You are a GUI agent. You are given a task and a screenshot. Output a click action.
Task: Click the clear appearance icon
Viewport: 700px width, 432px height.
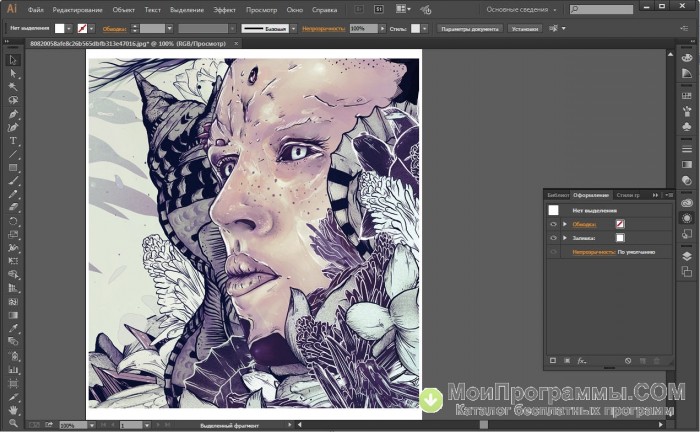628,361
